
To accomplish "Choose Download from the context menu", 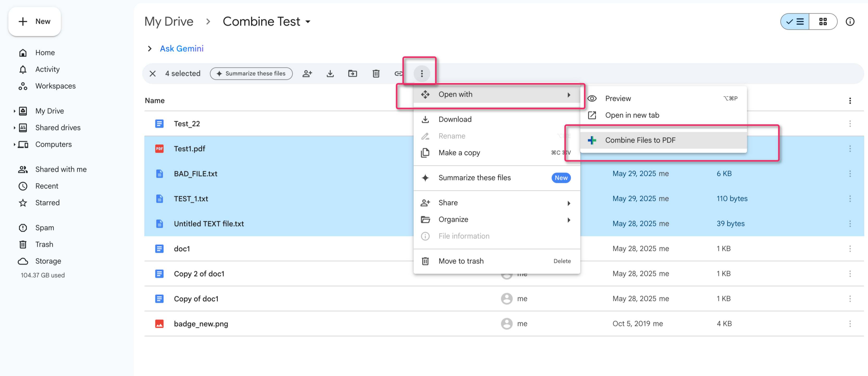I will pos(497,119).
